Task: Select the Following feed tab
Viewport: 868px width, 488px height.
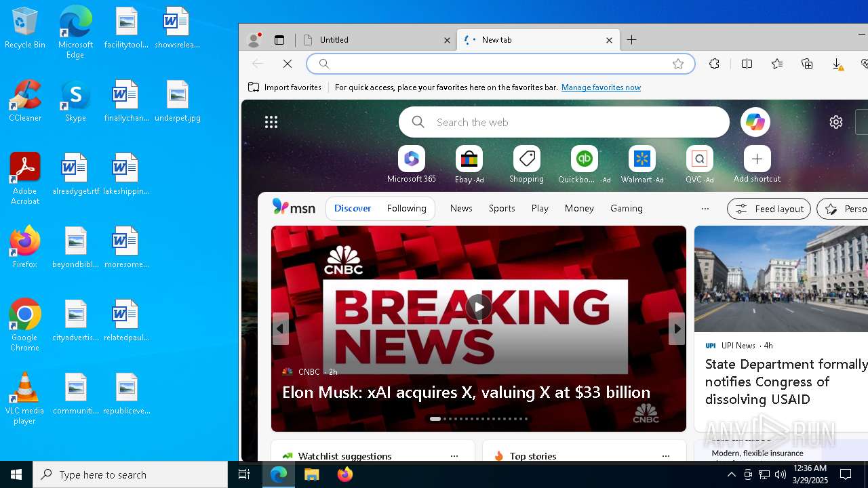Action: [x=407, y=208]
